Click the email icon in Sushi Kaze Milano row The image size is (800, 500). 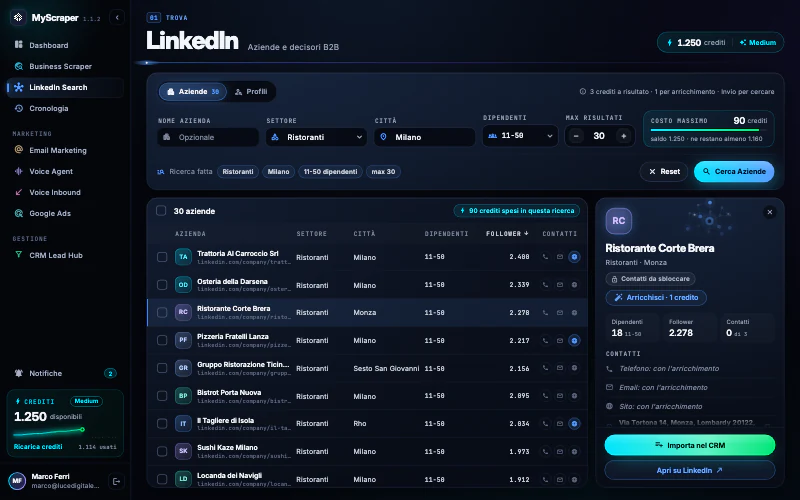(560, 451)
